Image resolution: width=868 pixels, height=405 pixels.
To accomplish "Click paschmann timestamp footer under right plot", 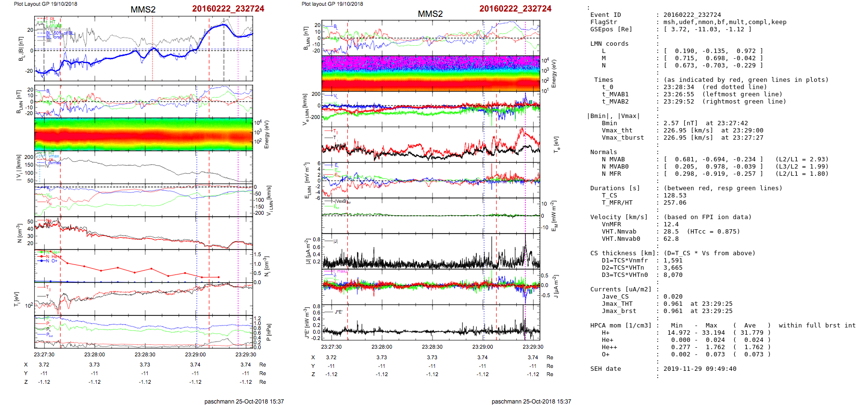I will point(531,401).
